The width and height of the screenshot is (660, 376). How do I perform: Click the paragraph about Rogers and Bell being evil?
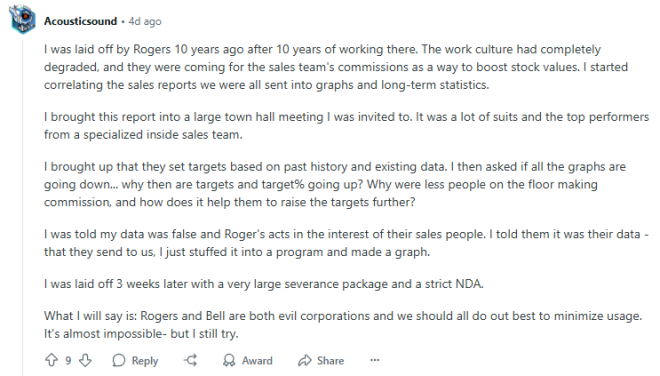click(343, 325)
